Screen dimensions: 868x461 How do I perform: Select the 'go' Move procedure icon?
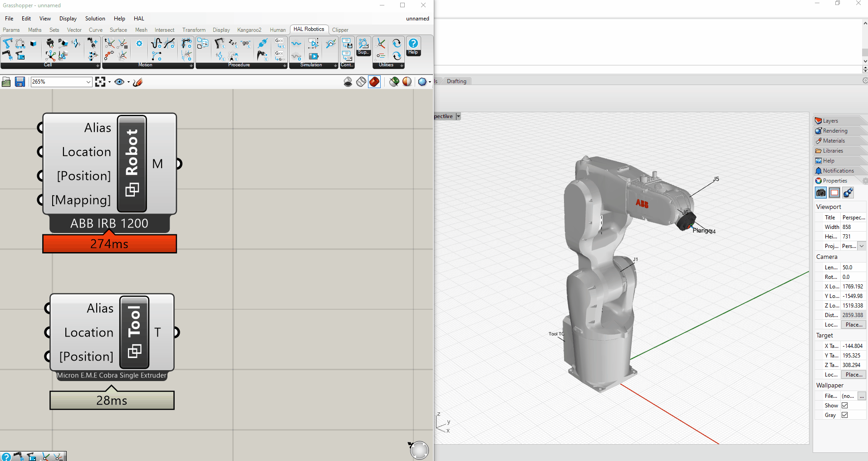pyautogui.click(x=246, y=44)
